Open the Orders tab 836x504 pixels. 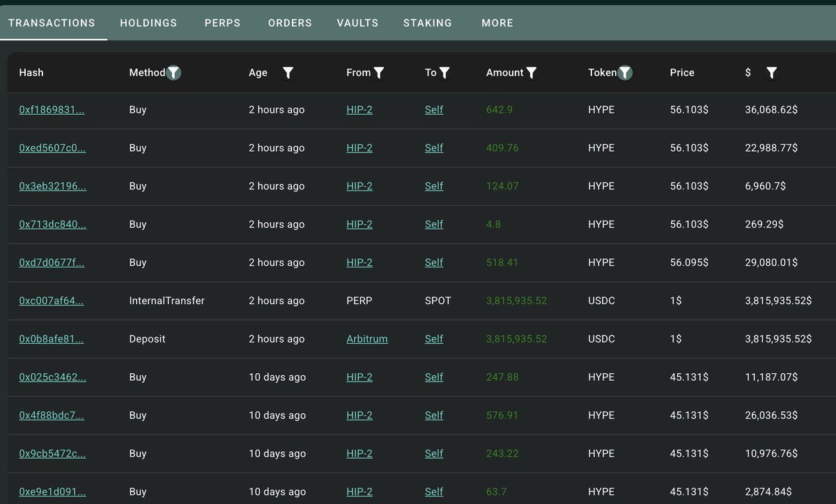point(290,23)
